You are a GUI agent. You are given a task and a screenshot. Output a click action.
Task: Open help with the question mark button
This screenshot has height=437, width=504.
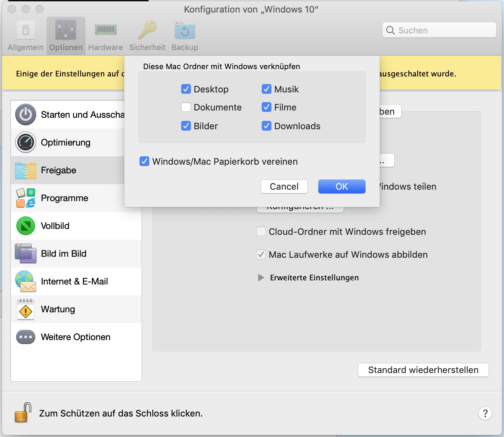[485, 413]
